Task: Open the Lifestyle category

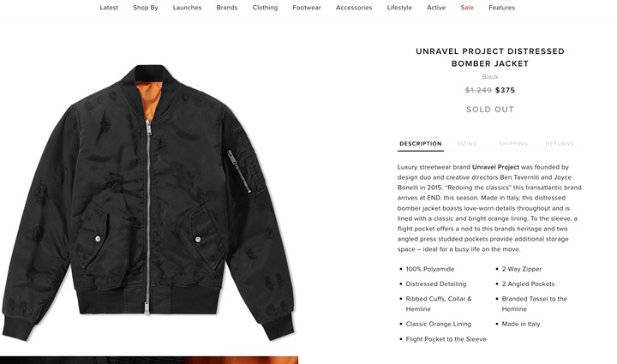Action: pos(399,8)
